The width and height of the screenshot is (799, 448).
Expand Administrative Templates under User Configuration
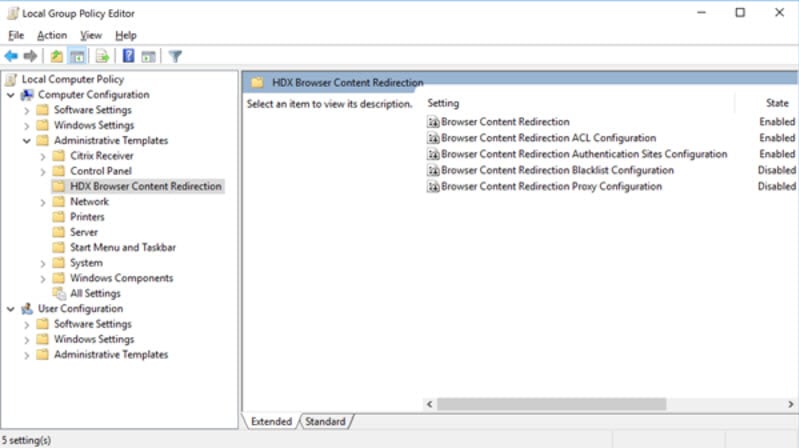(27, 355)
